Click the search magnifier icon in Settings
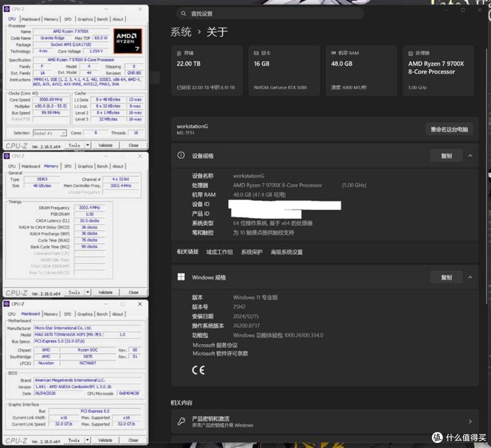This screenshot has height=448, width=491. pos(184,14)
